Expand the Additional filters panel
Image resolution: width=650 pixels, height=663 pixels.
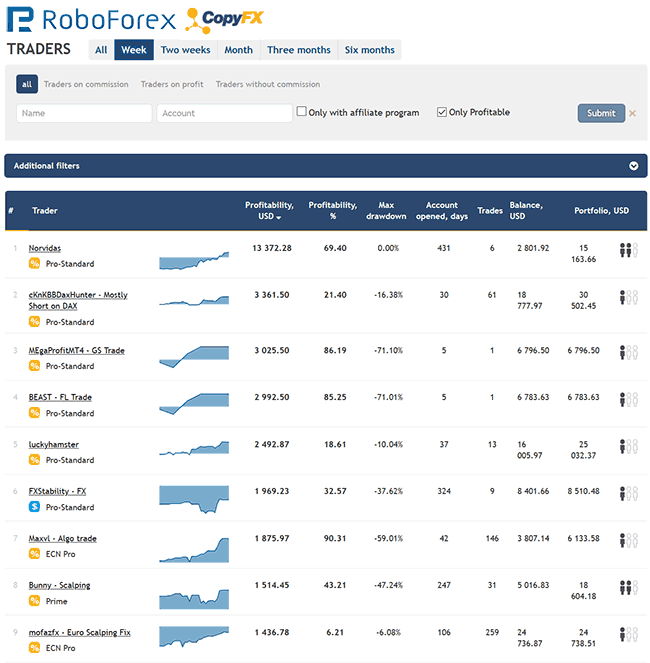[634, 166]
